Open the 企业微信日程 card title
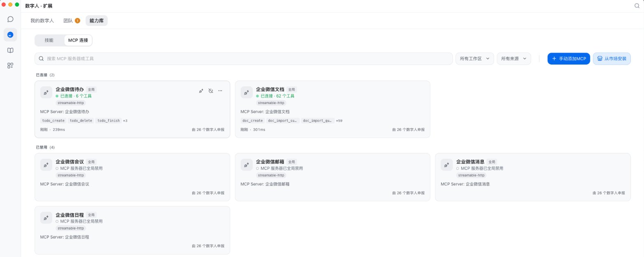The height and width of the screenshot is (257, 644). pos(70,215)
